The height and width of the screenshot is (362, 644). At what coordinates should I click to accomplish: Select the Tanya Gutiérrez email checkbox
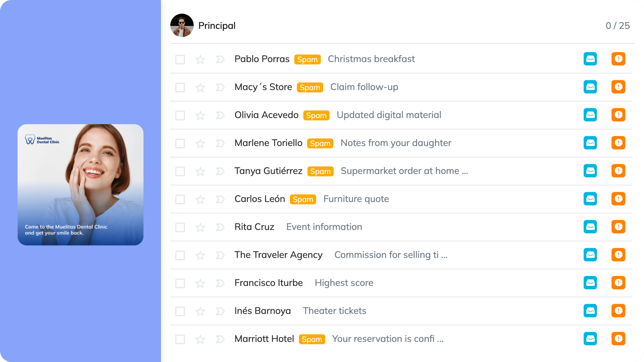point(180,171)
